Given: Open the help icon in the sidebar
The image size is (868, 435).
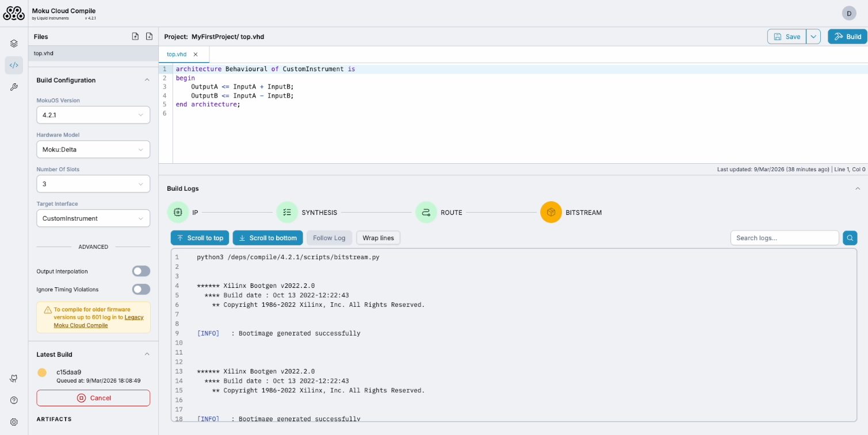Looking at the screenshot, I should click(x=14, y=399).
